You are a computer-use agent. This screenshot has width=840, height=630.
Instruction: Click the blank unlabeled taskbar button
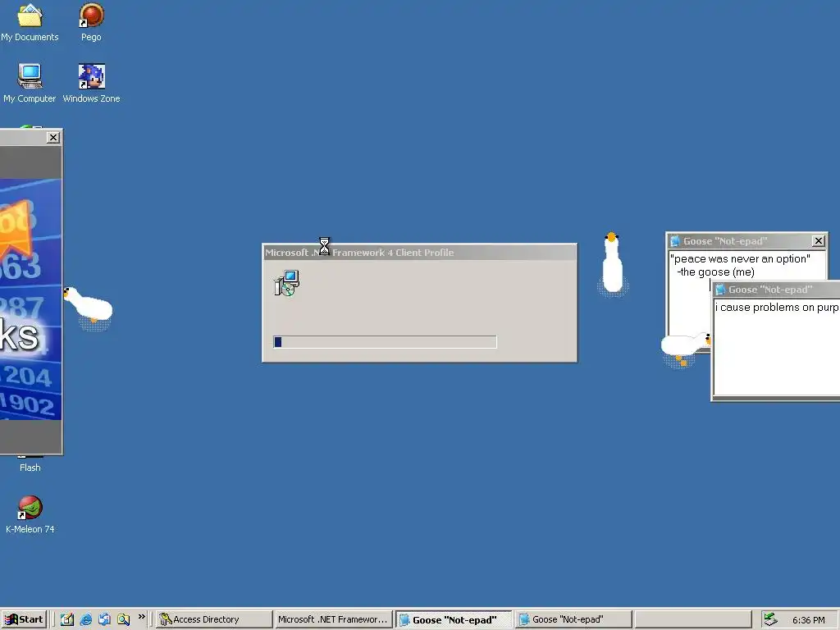pos(692,619)
